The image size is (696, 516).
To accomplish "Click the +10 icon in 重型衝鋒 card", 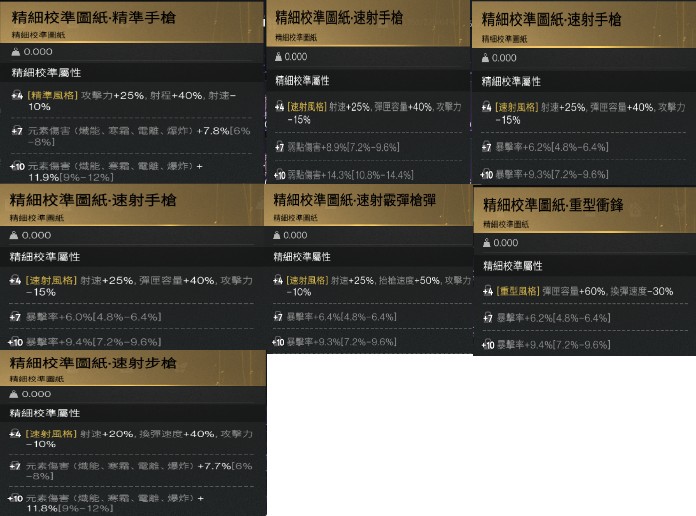I will [x=488, y=345].
